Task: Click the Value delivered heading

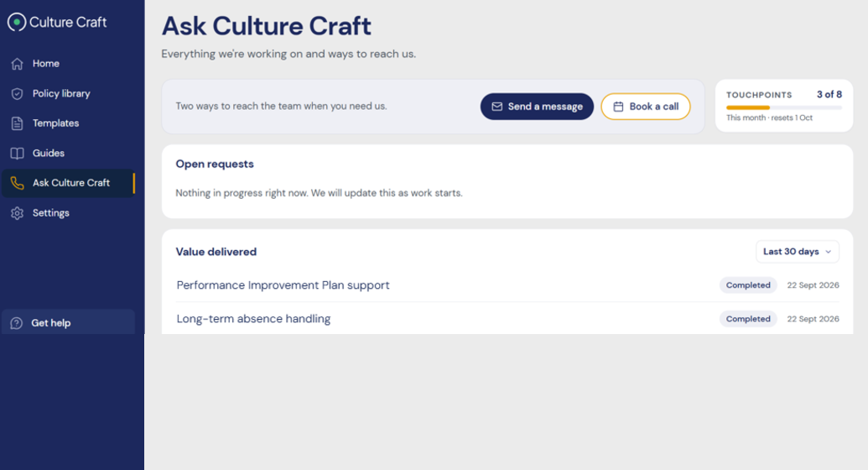Action: point(216,252)
